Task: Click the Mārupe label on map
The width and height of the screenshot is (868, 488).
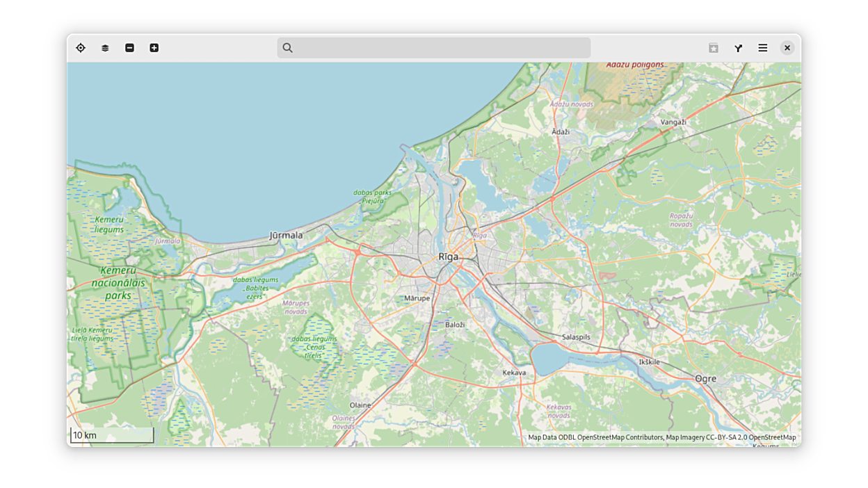Action: tap(417, 298)
